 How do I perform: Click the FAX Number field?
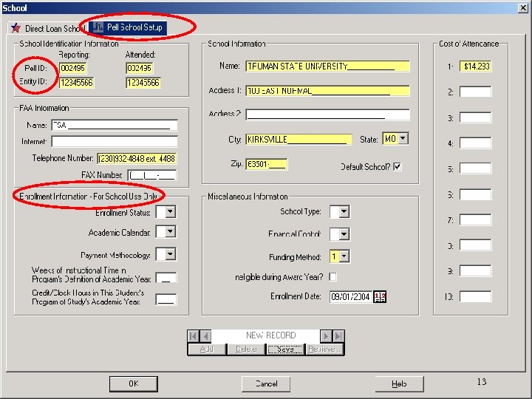[152, 175]
